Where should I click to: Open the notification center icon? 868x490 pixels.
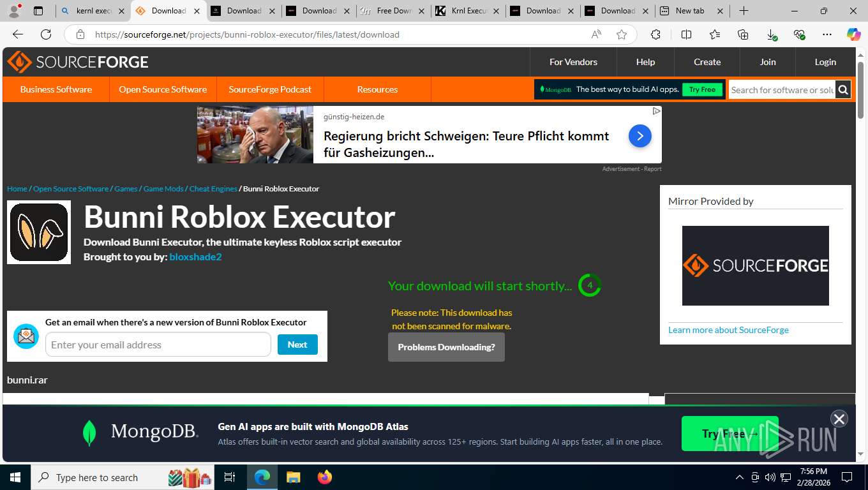coord(847,477)
